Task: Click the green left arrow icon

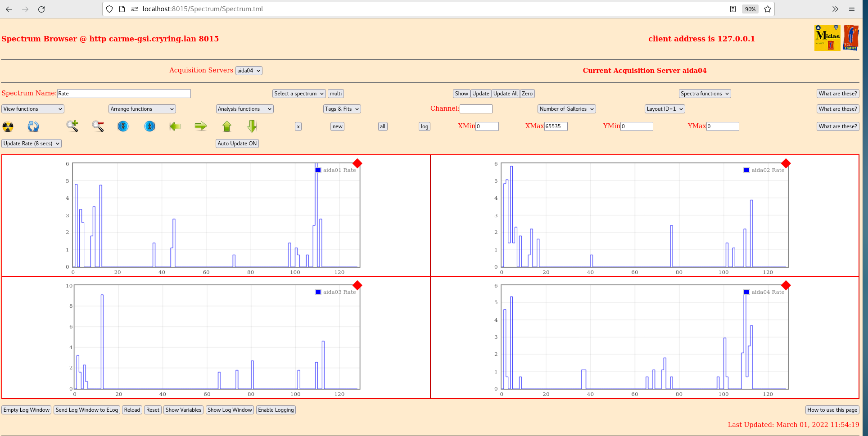Action: [175, 126]
